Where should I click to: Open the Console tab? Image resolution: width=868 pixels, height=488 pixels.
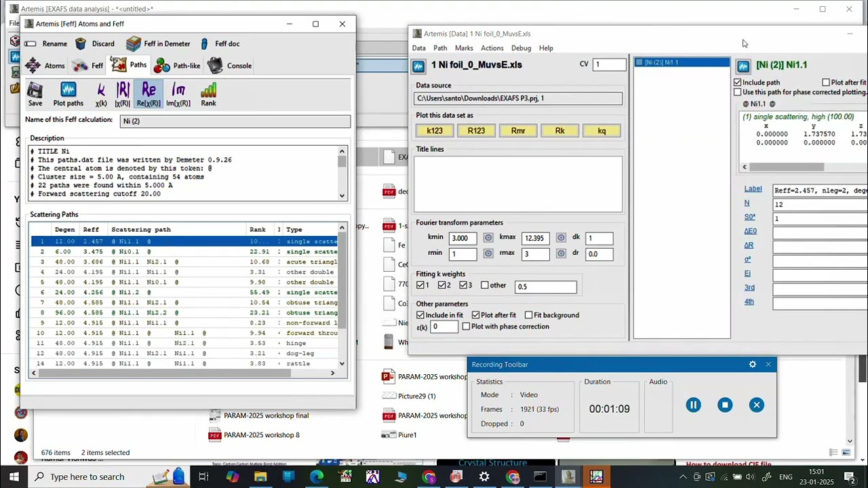(x=230, y=66)
